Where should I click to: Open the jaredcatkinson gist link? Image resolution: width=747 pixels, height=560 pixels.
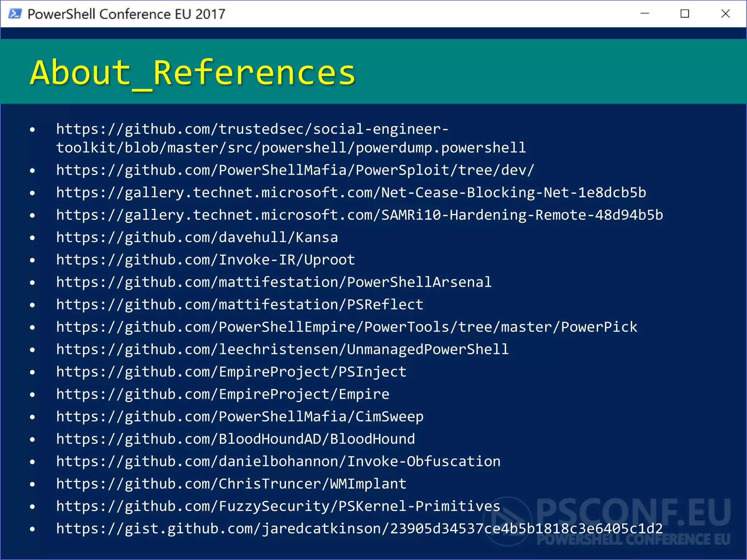point(359,529)
